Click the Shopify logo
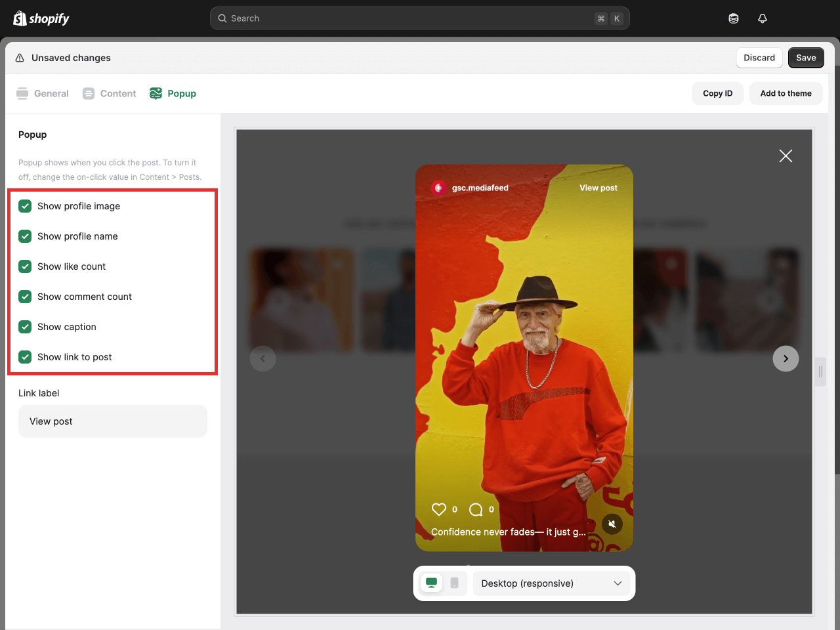This screenshot has width=840, height=630. (41, 18)
